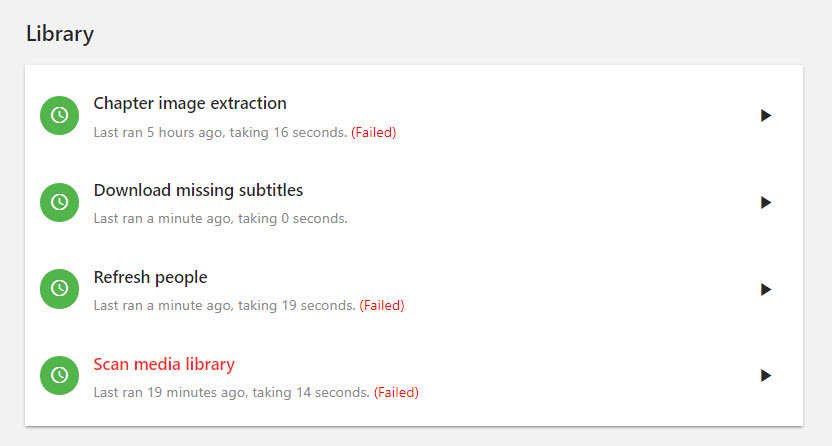Screen dimensions: 832x446
Task: Click the Library section heading
Action: [60, 33]
